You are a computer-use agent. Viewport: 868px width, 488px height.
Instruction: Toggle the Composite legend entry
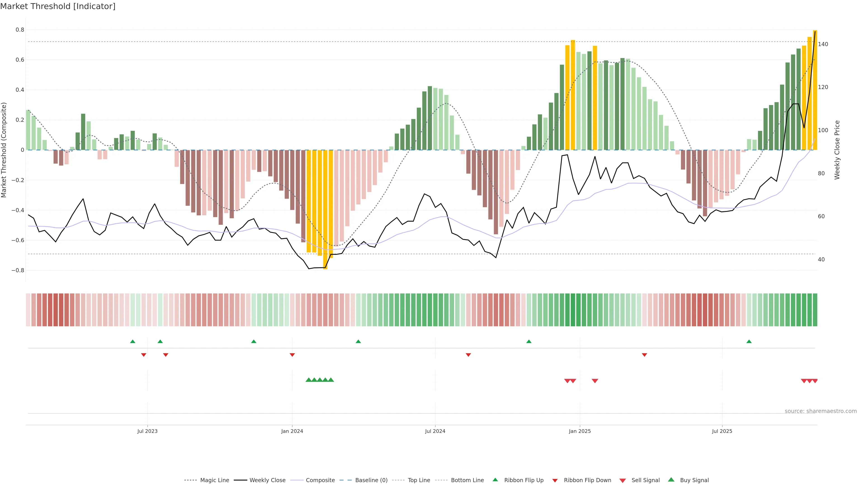tap(320, 480)
